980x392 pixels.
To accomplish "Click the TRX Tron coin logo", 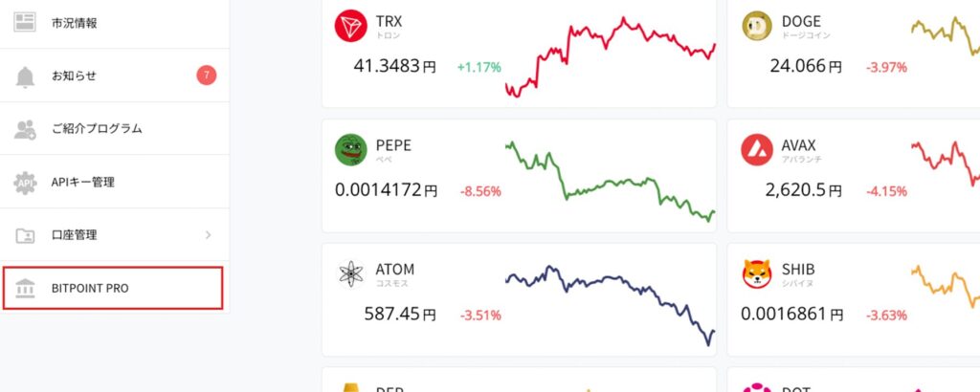I will [x=351, y=28].
